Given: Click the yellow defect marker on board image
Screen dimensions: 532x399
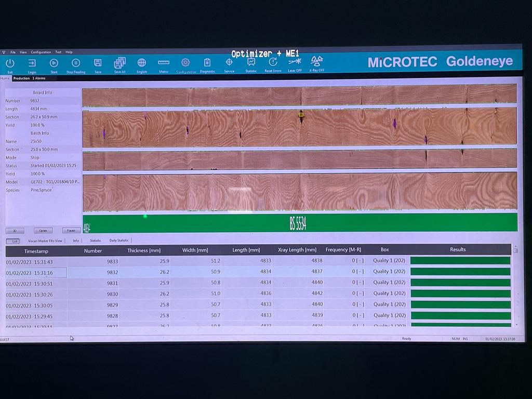Looking at the screenshot, I should 301,114.
